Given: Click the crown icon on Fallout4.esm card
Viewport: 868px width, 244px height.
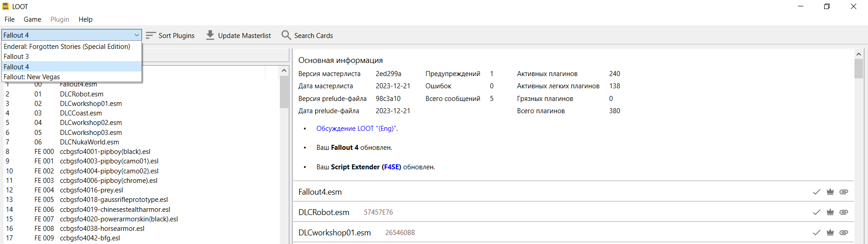Looking at the screenshot, I should 830,192.
